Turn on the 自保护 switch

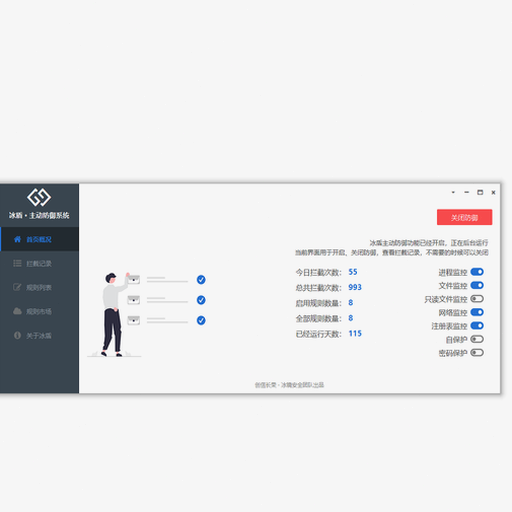click(477, 339)
